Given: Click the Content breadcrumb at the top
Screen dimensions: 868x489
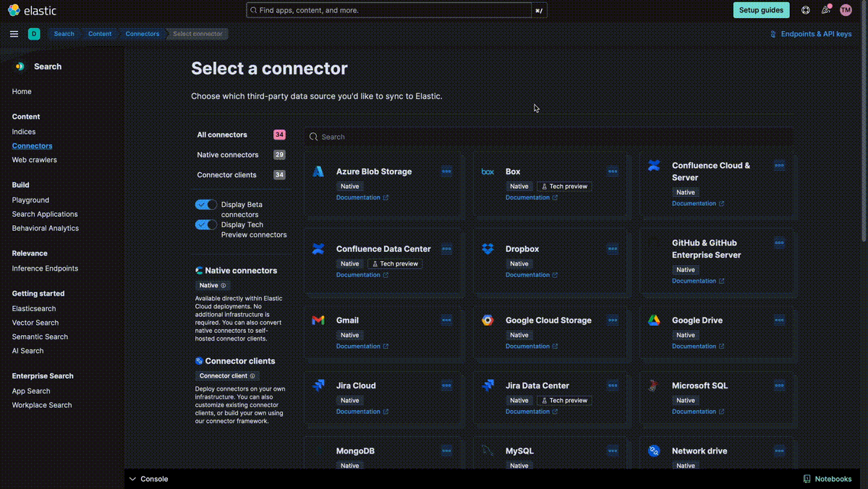Looking at the screenshot, I should (x=100, y=33).
